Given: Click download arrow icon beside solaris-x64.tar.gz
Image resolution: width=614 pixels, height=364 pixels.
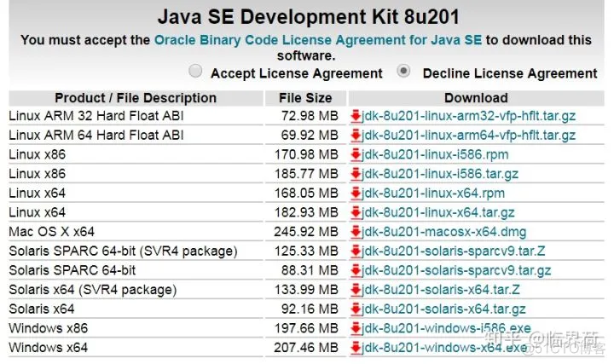Looking at the screenshot, I should point(356,309).
